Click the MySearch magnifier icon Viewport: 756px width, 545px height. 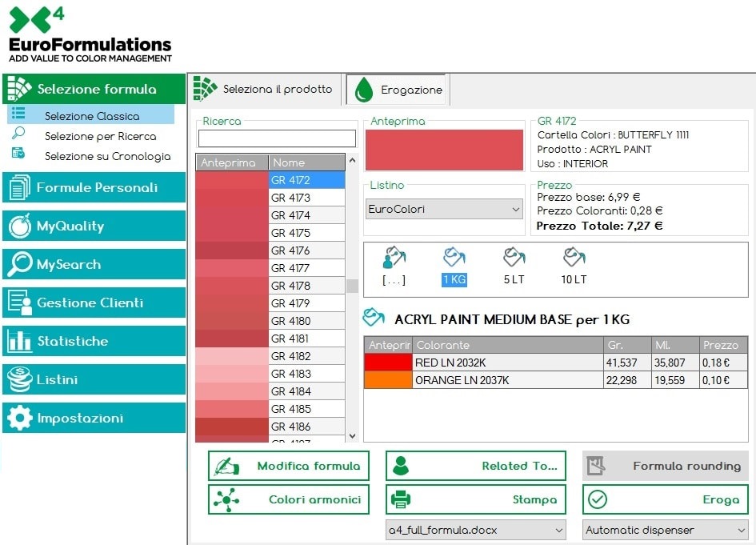(x=20, y=264)
